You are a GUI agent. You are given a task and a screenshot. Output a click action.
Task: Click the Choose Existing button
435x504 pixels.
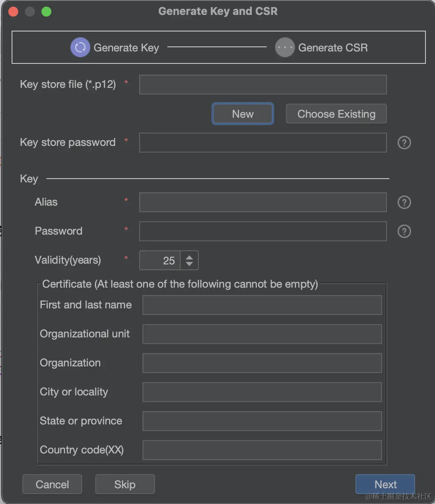pyautogui.click(x=336, y=114)
